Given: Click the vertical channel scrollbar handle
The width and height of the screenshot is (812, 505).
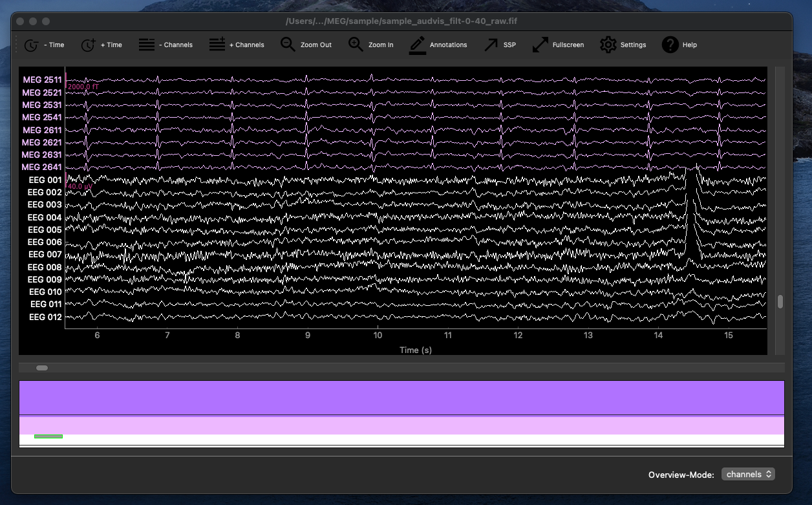Looking at the screenshot, I should coord(780,301).
